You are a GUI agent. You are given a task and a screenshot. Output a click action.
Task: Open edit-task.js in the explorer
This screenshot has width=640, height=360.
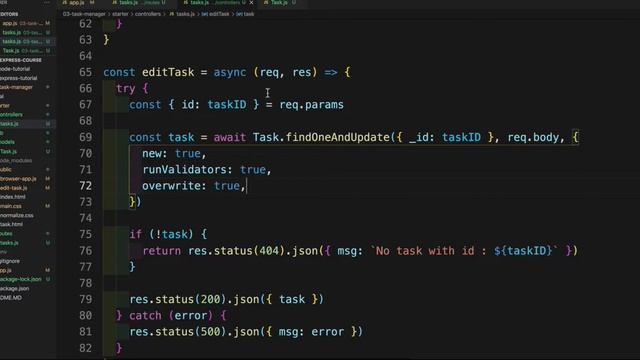coord(14,188)
